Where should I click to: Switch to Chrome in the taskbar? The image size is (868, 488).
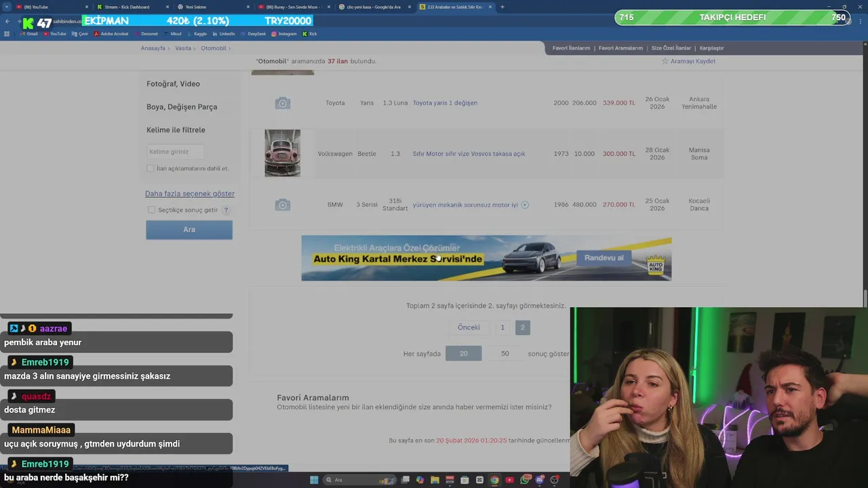494,480
